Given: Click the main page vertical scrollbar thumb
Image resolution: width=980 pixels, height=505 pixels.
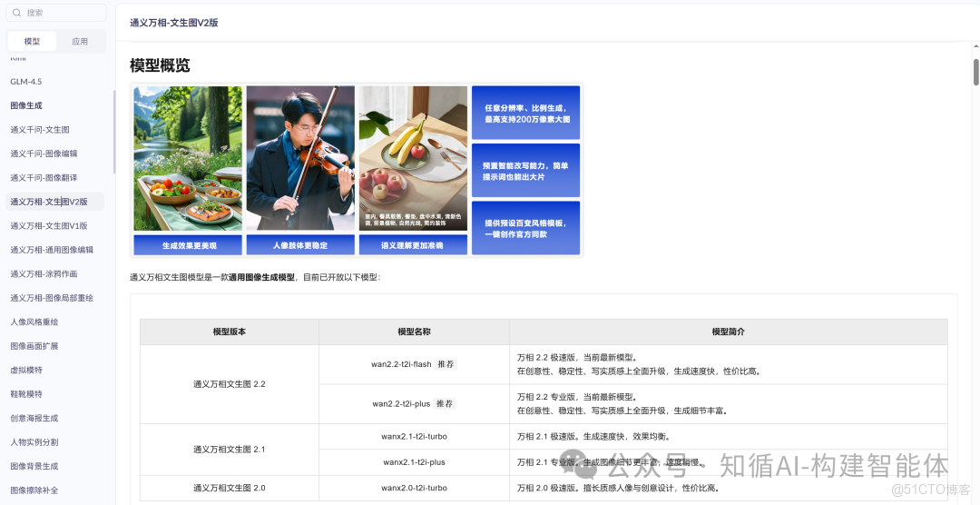Looking at the screenshot, I should coord(975,72).
